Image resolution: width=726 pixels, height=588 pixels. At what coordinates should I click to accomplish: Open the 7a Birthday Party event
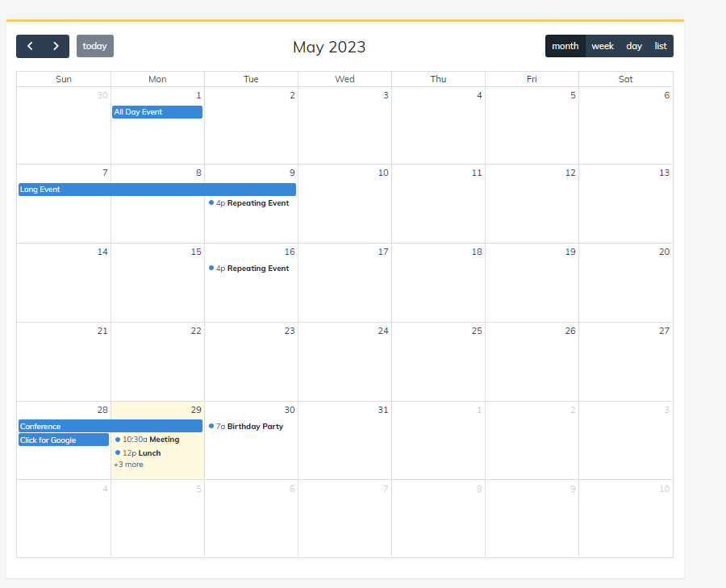252,427
